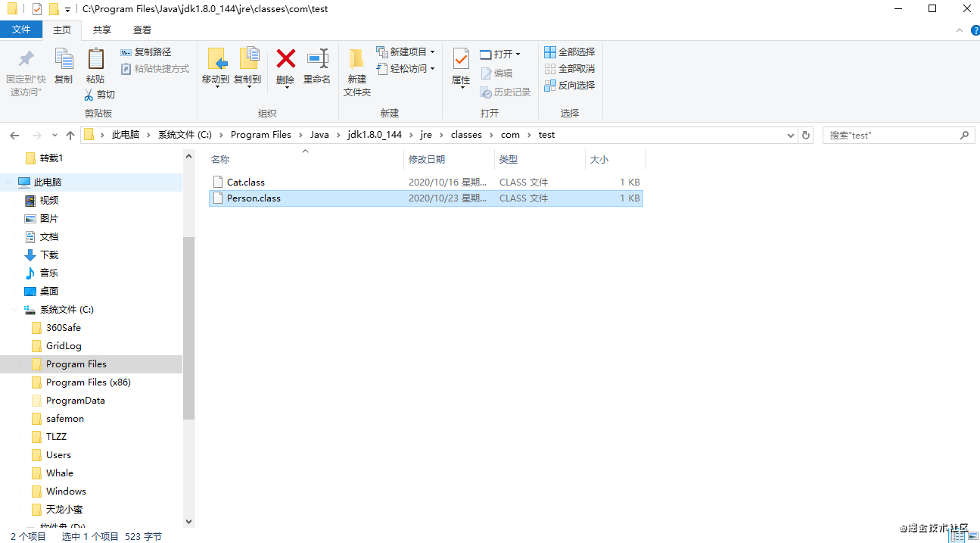The image size is (980, 543).
Task: Open 文档 (Documents) in the navigation pane
Action: [x=41, y=237]
